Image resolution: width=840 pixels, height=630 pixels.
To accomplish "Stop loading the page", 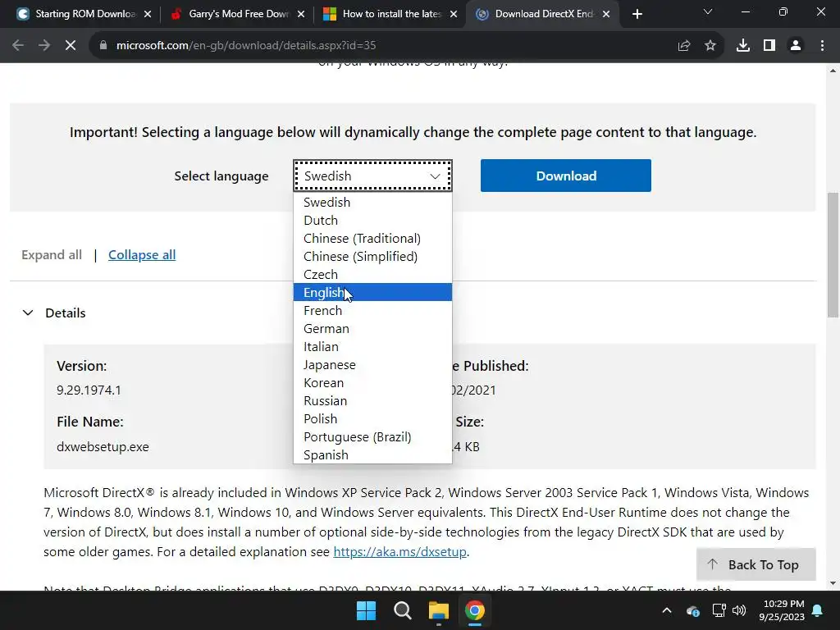I will click(71, 46).
